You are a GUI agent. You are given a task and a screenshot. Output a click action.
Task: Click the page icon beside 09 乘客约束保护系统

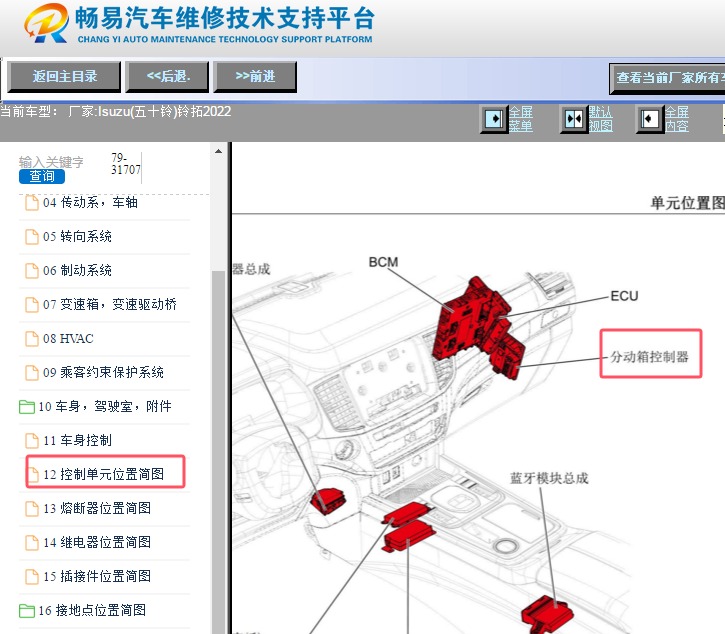32,372
